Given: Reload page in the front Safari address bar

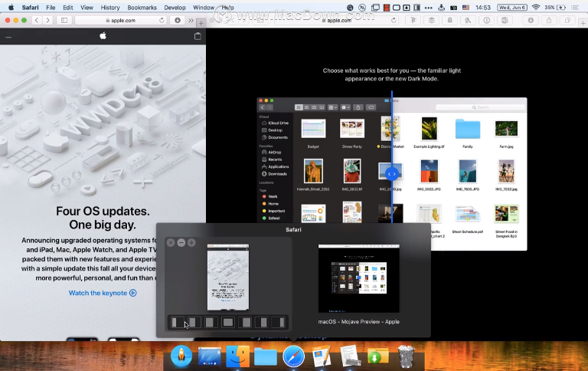Looking at the screenshot, I should pyautogui.click(x=162, y=20).
